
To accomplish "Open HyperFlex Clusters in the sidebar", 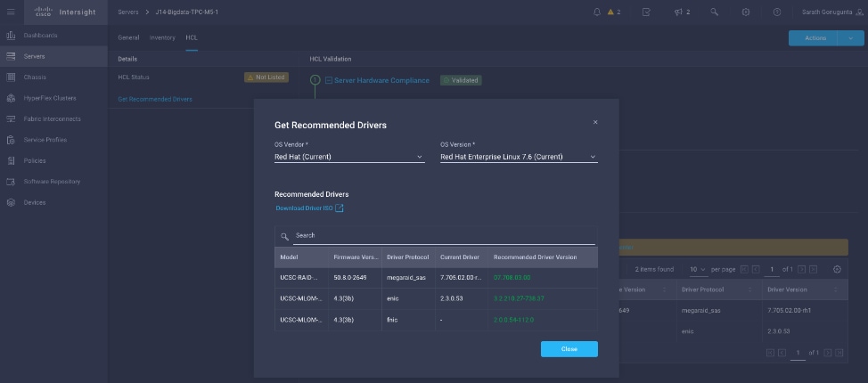I will pyautogui.click(x=50, y=98).
